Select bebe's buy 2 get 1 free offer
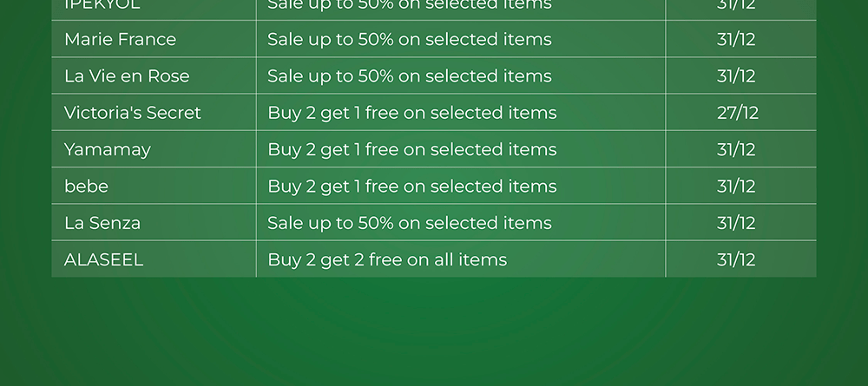Viewport: 868px width, 386px height. (411, 186)
